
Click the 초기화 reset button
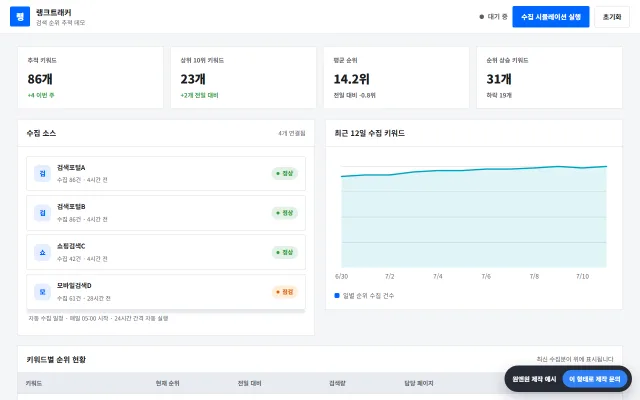(x=612, y=17)
